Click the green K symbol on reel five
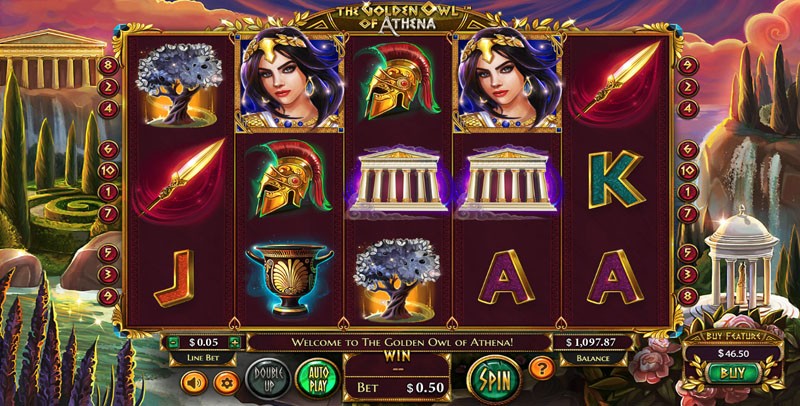The height and width of the screenshot is (406, 800). tap(615, 180)
